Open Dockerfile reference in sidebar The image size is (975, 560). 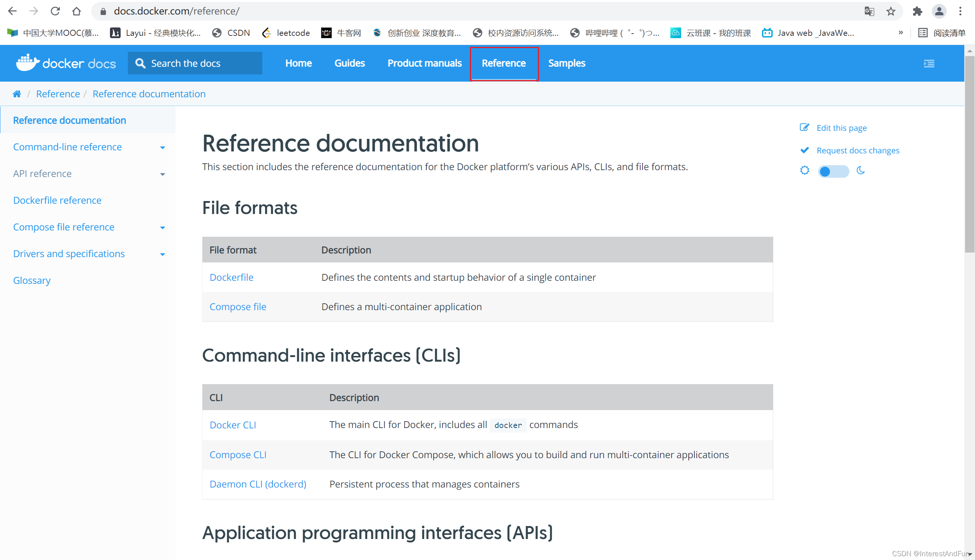point(57,200)
